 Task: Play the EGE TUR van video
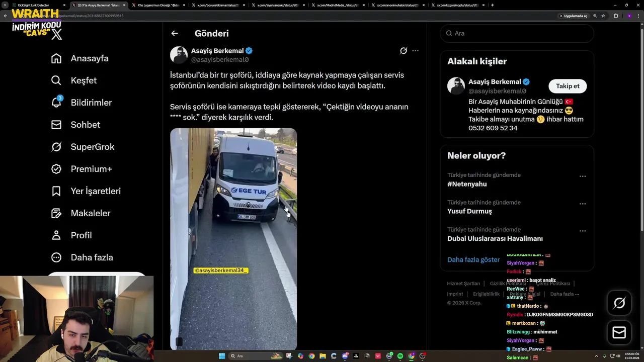pos(233,239)
